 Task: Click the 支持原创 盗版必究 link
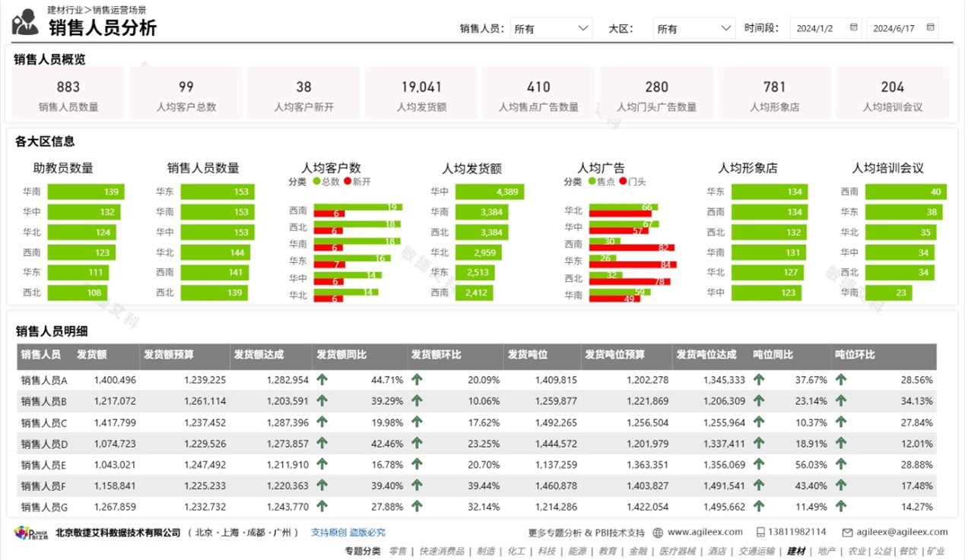348,533
